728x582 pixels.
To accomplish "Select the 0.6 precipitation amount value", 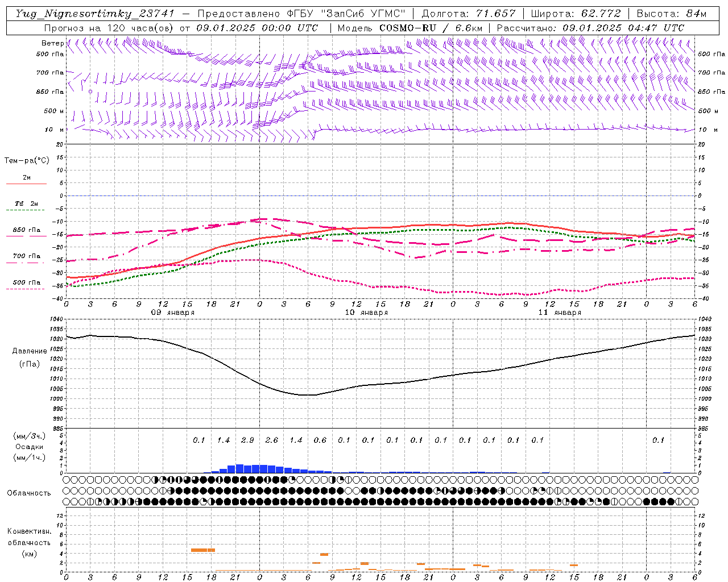I will (x=320, y=440).
